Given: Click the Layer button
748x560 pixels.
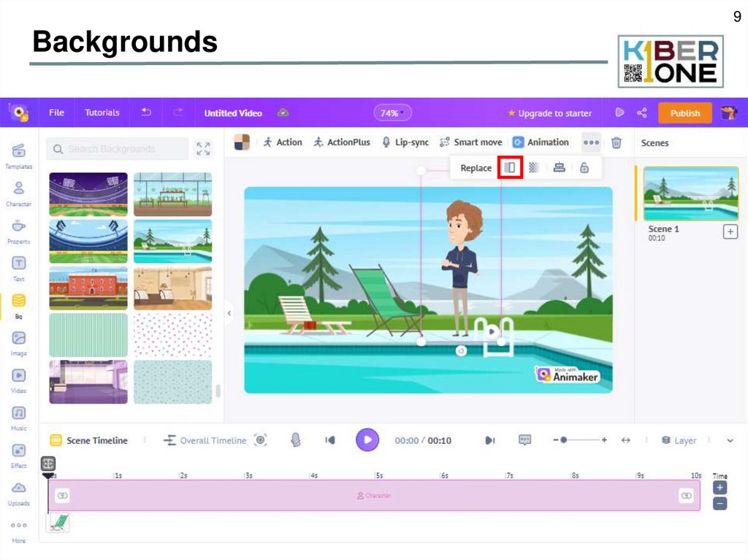Looking at the screenshot, I should [679, 440].
